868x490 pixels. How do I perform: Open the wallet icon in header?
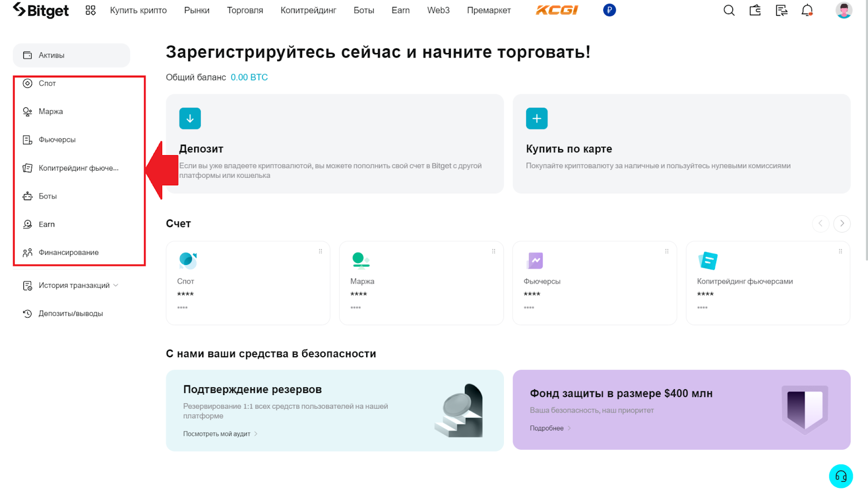(755, 10)
